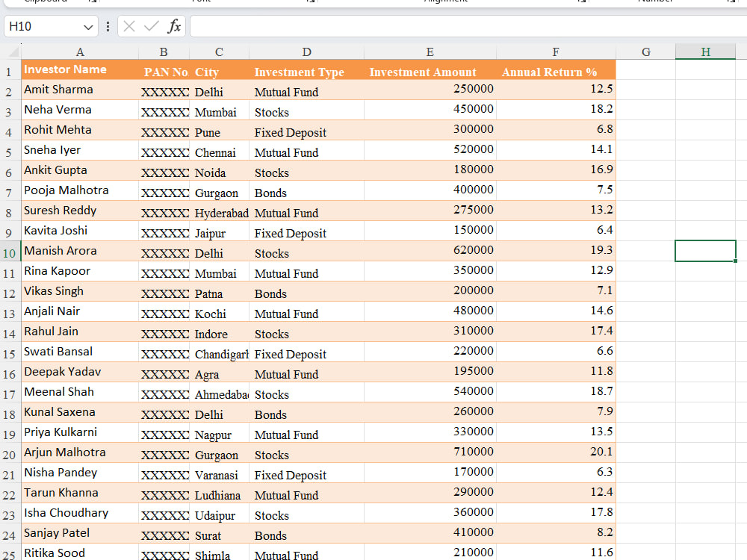Click Deepak Yadav's PAN No cell
This screenshot has width=747, height=560.
(x=164, y=372)
